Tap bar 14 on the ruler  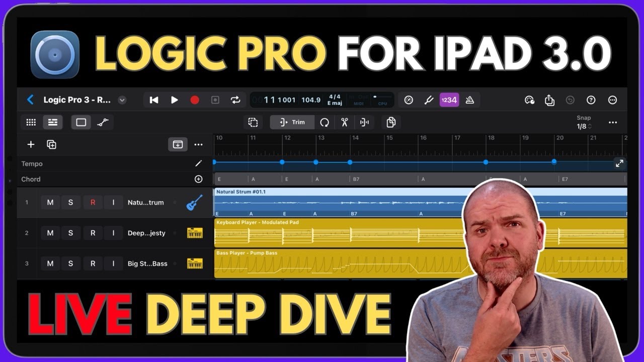[355, 138]
